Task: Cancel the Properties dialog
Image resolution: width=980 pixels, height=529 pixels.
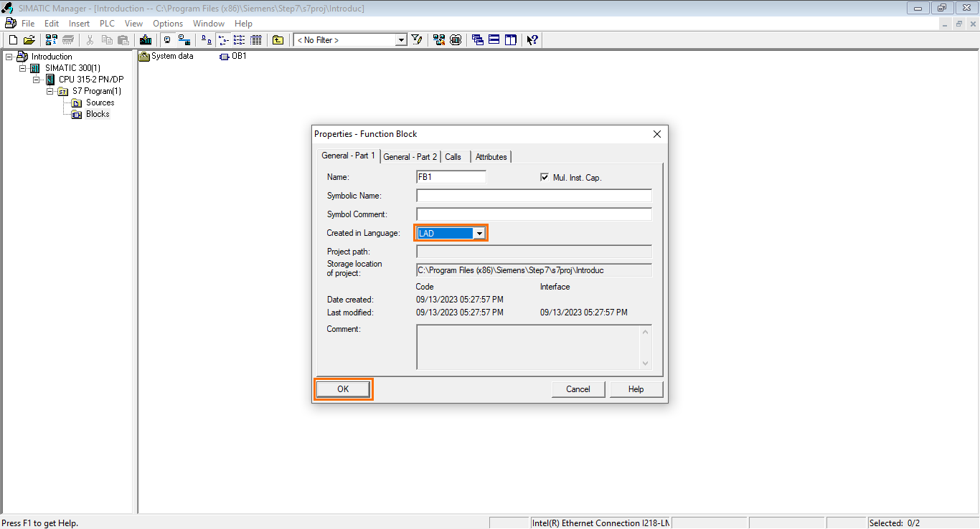Action: click(x=578, y=389)
